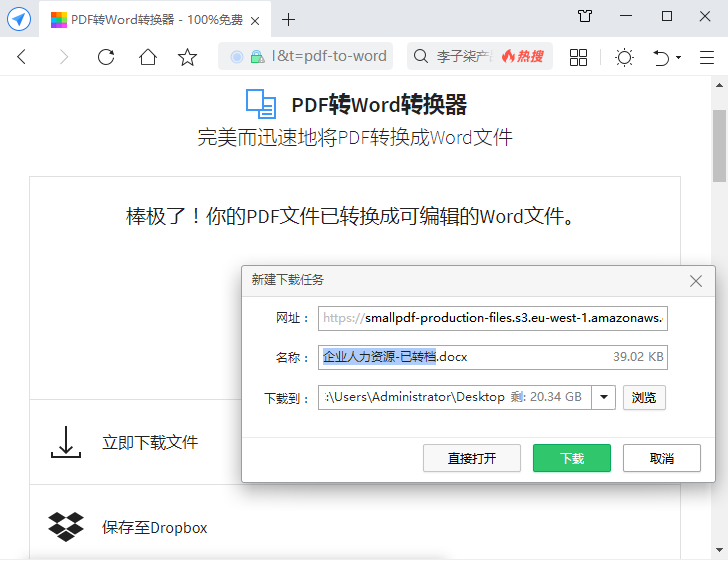The width and height of the screenshot is (728, 562).
Task: Click the 名称 filename input field
Action: click(493, 357)
